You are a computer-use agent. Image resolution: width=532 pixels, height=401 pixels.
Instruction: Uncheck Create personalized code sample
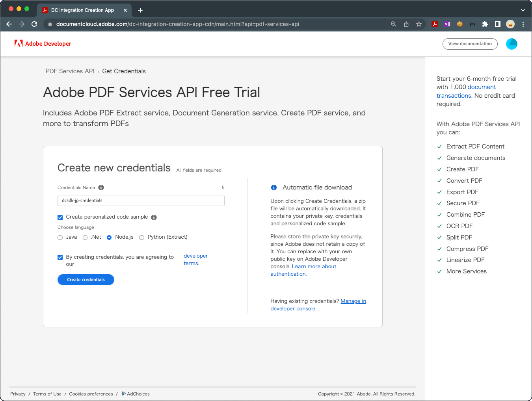click(60, 217)
